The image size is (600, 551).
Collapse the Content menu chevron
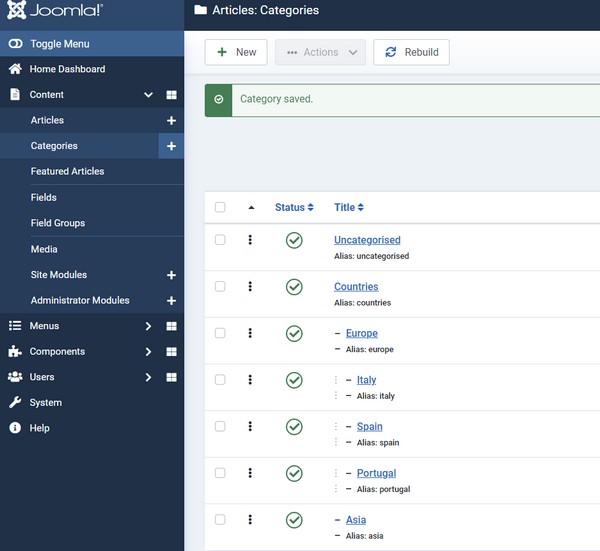pos(148,95)
